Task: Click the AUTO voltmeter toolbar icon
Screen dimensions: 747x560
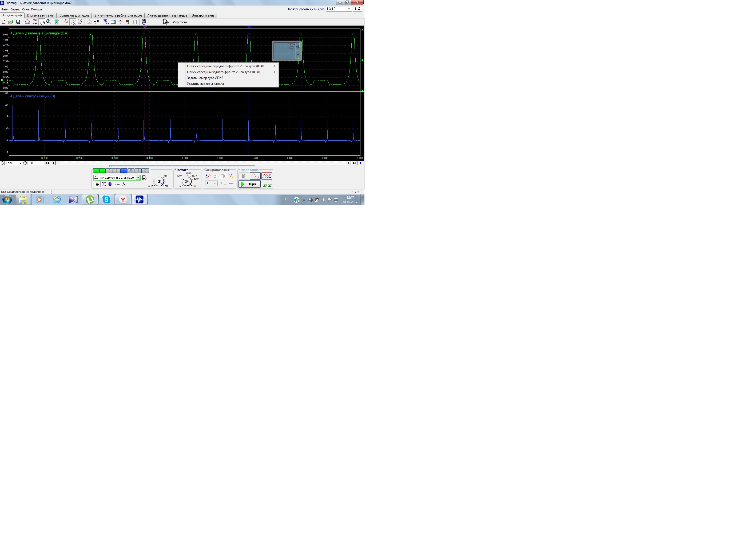Action: (144, 22)
